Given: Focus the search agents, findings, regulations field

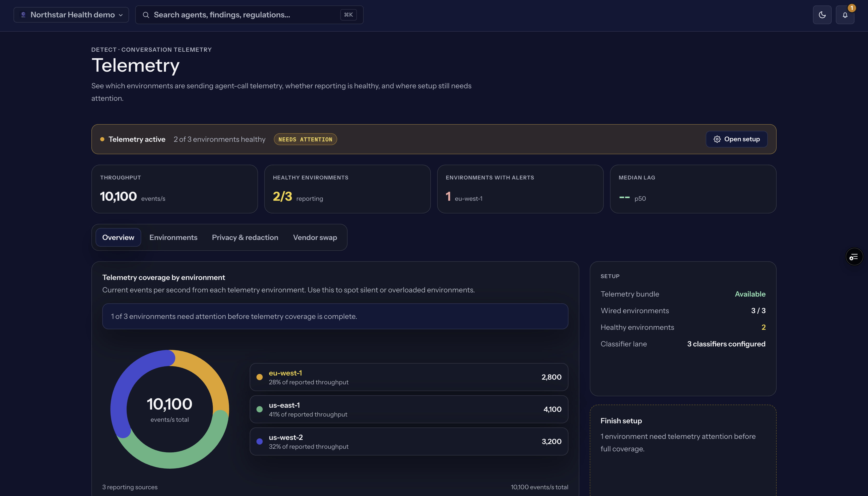Looking at the screenshot, I should (249, 15).
